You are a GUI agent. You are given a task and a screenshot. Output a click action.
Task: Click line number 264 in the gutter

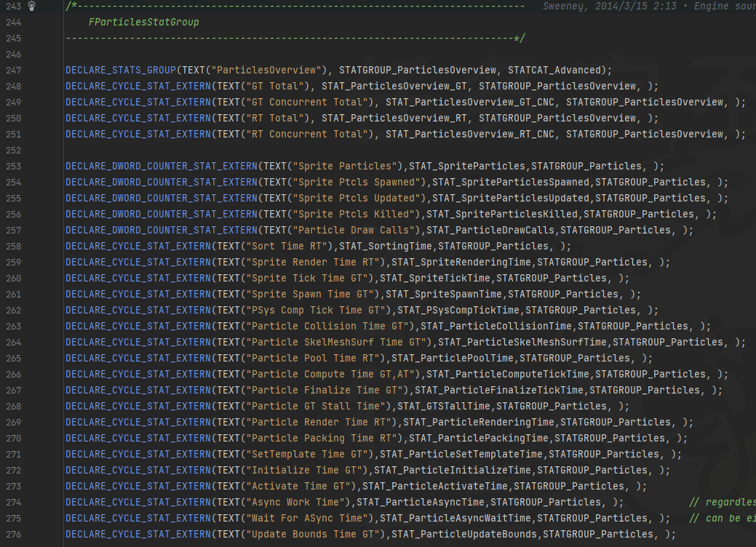(x=14, y=342)
